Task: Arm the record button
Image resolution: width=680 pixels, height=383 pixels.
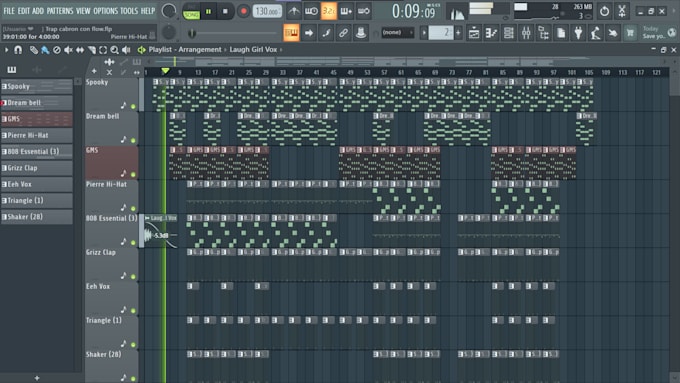Action: pyautogui.click(x=243, y=12)
